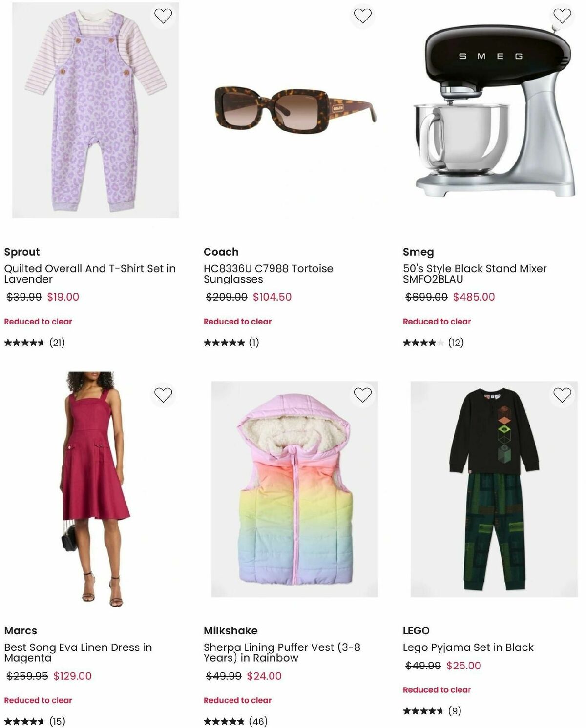Add the Smeg stand mixer to wishlist
The width and height of the screenshot is (586, 728).
[x=562, y=15]
